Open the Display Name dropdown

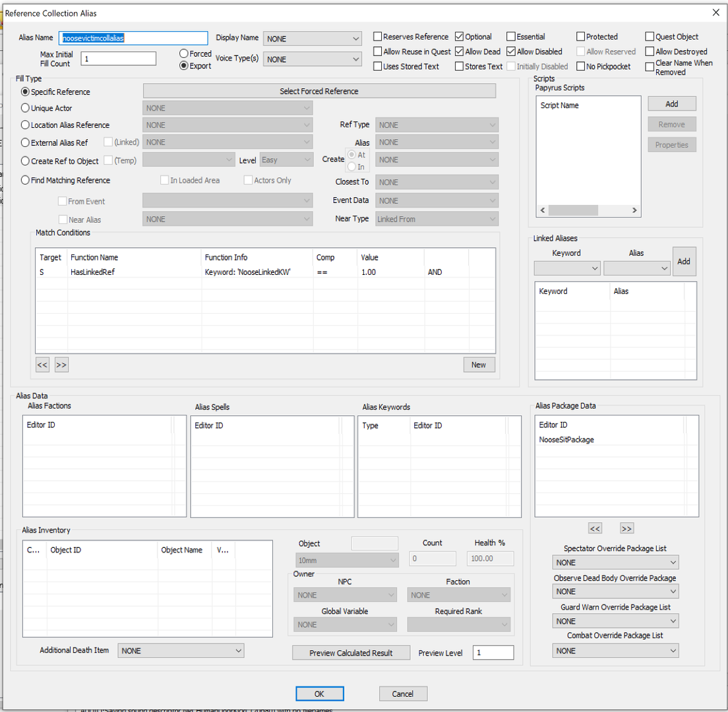(x=312, y=38)
